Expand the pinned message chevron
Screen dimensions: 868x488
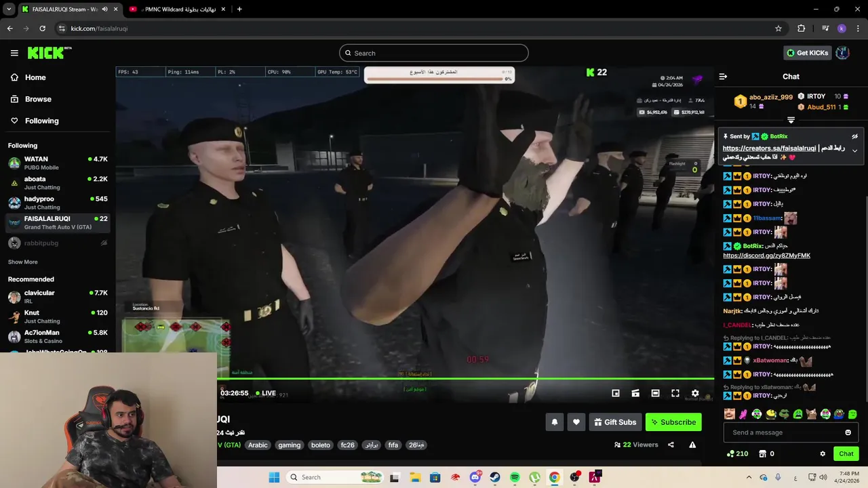(854, 150)
